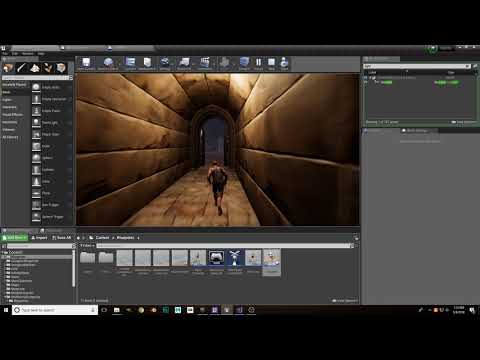Select the Box Trigger item
This screenshot has width=480, height=360.
point(52,205)
